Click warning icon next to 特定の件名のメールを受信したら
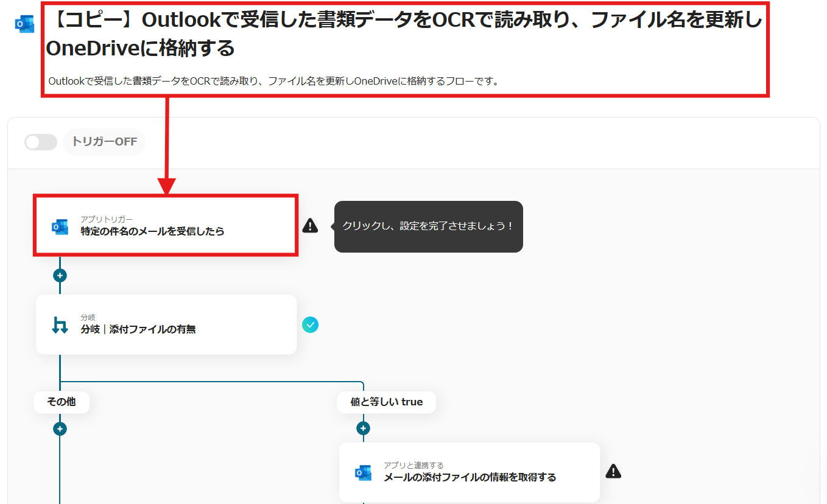The width and height of the screenshot is (827, 504). click(x=310, y=226)
